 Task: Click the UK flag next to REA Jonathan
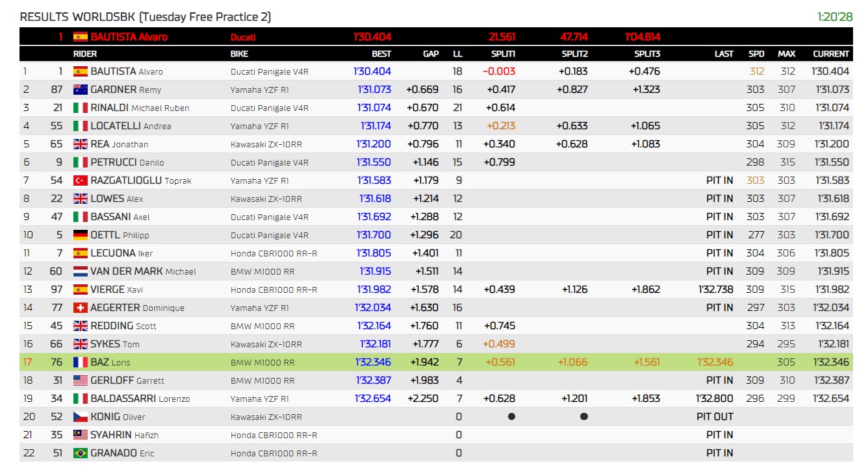(81, 144)
